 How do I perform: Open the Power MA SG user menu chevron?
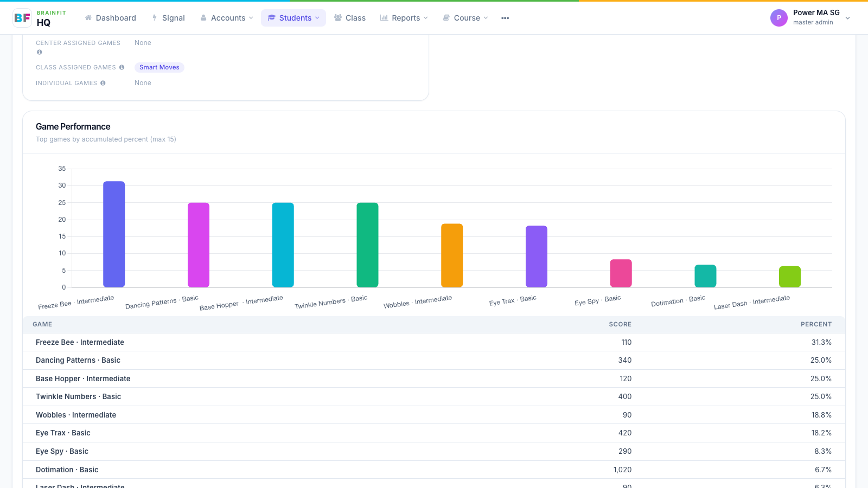pos(848,18)
